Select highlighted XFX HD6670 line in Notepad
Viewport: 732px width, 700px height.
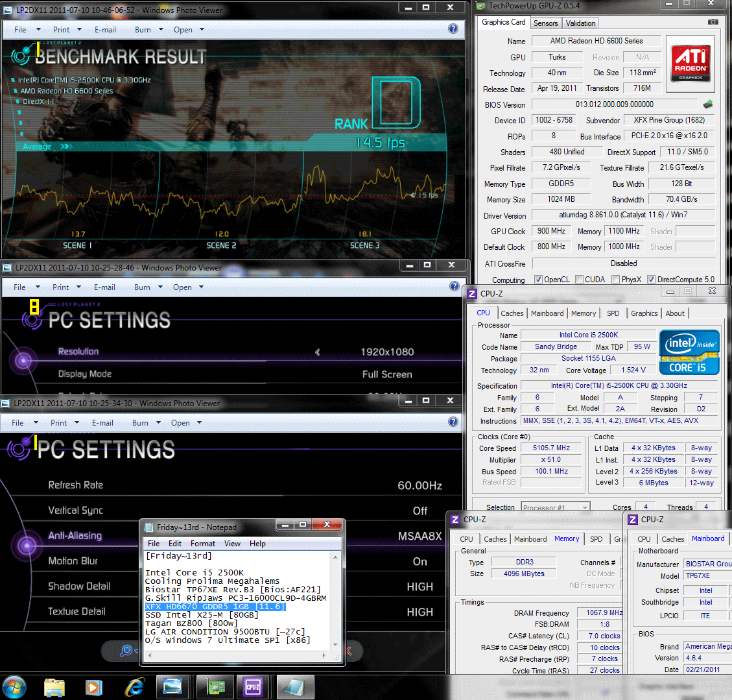(215, 606)
